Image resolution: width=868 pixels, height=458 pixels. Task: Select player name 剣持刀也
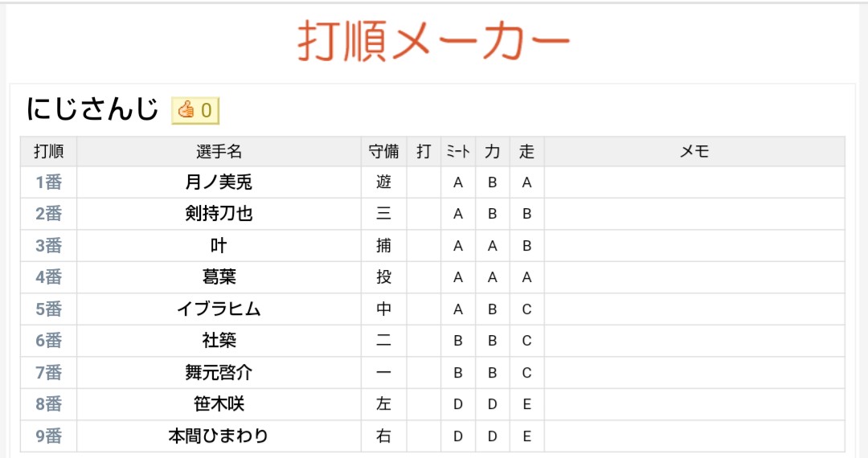(219, 214)
